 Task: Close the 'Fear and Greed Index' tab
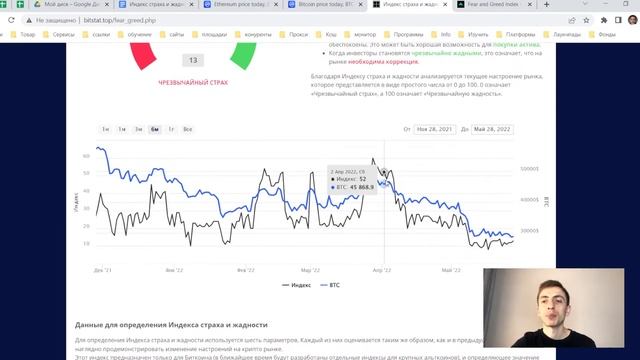pyautogui.click(x=530, y=4)
